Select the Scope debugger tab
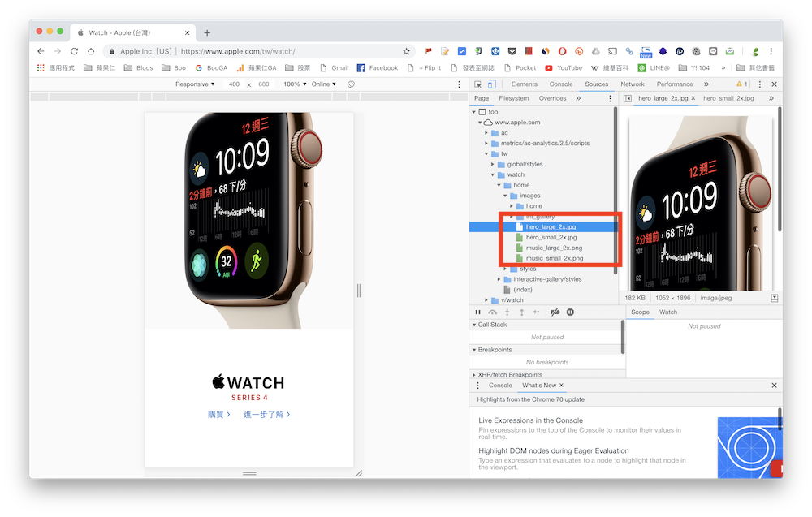This screenshot has width=812, height=517. tap(640, 312)
